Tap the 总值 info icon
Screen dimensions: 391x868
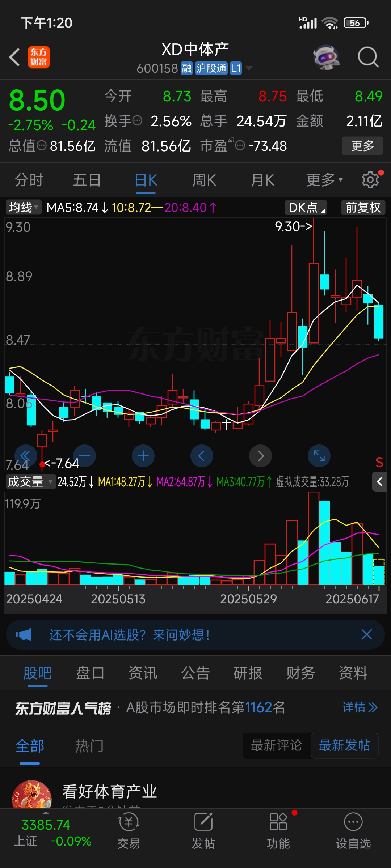[x=42, y=145]
